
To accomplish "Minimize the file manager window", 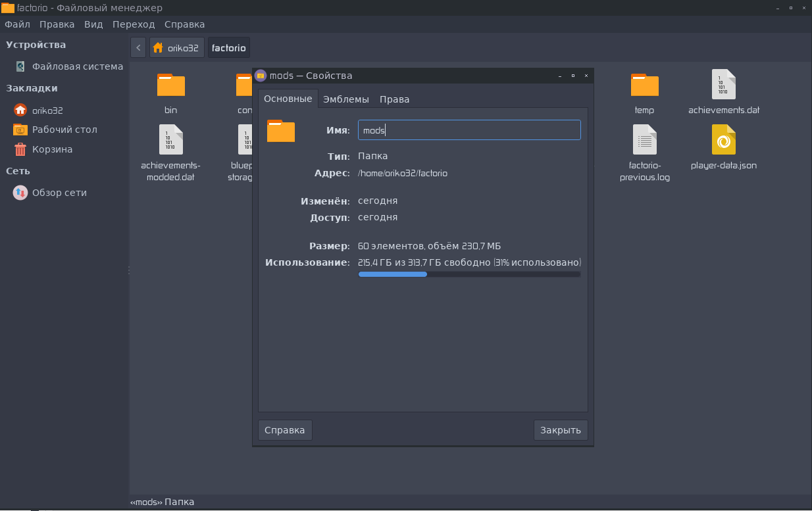I will pos(778,8).
